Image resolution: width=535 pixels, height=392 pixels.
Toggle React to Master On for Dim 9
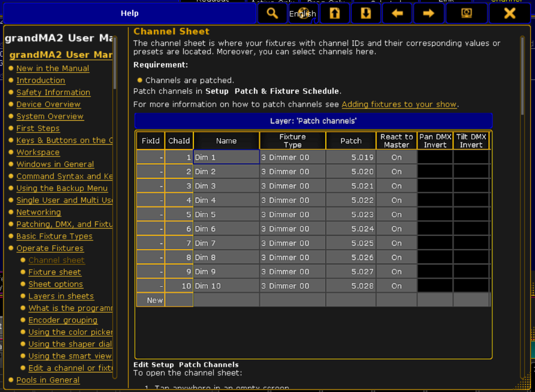[397, 272]
